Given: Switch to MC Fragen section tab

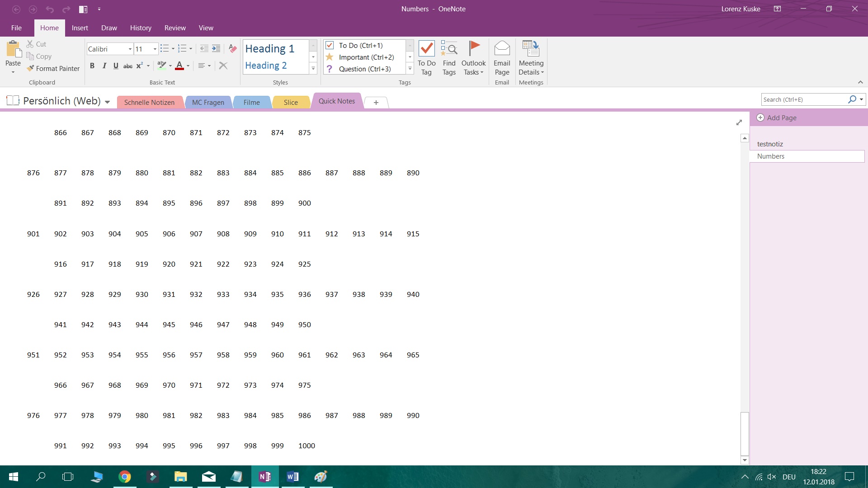Looking at the screenshot, I should click(x=208, y=103).
